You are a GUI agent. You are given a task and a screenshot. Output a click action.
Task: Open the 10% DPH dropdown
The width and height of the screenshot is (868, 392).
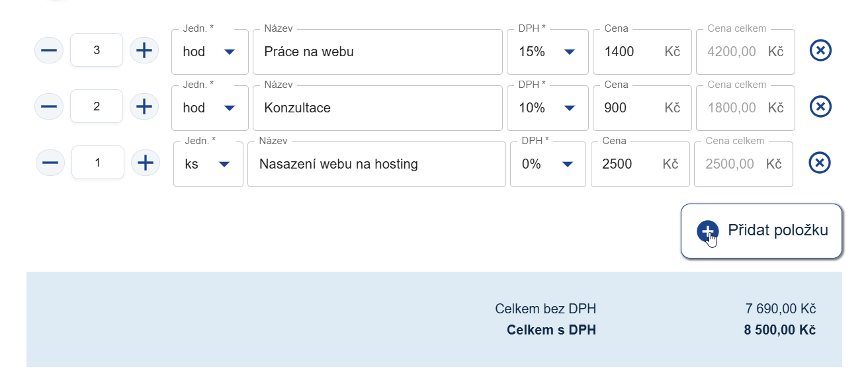tap(548, 108)
